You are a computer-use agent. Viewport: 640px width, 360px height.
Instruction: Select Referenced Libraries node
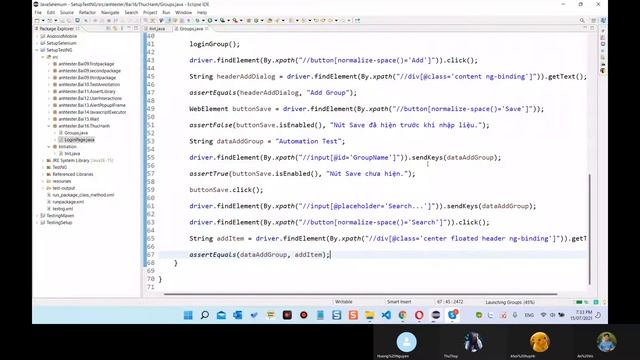click(73, 174)
